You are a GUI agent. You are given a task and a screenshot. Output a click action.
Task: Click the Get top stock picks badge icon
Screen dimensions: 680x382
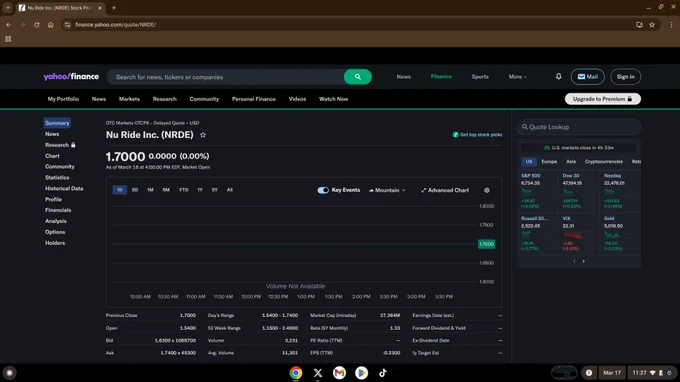point(455,134)
